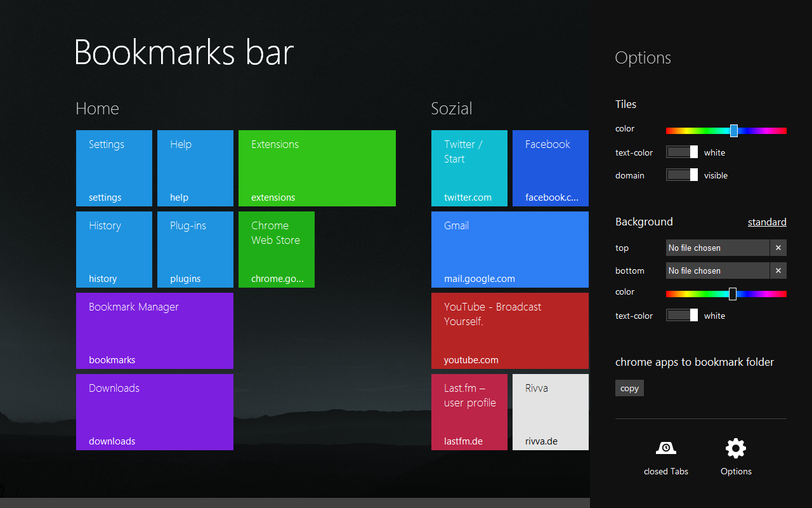Open the Plug-ins tile

195,250
